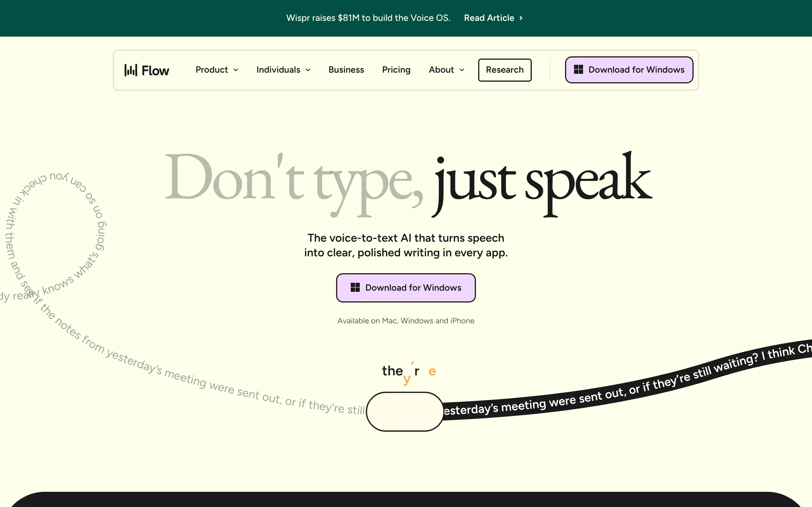Open the Read Article link

(489, 18)
